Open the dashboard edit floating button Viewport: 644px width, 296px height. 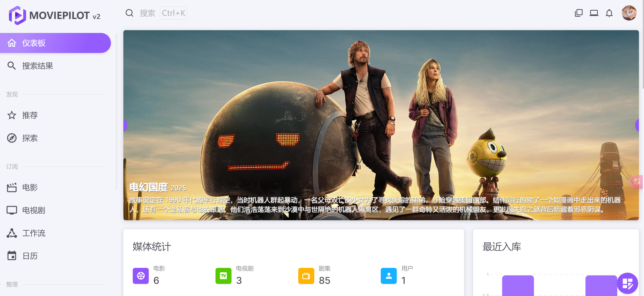(x=627, y=283)
